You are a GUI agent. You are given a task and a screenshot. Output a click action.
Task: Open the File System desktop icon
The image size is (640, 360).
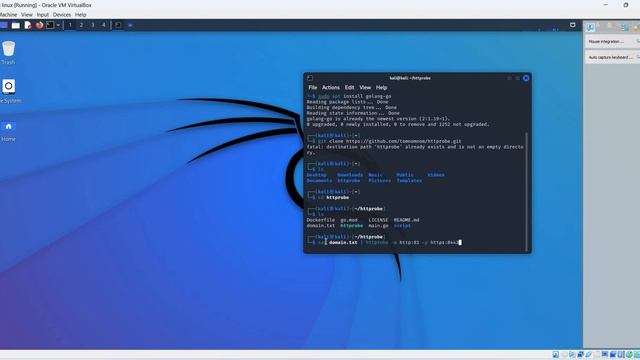click(9, 91)
